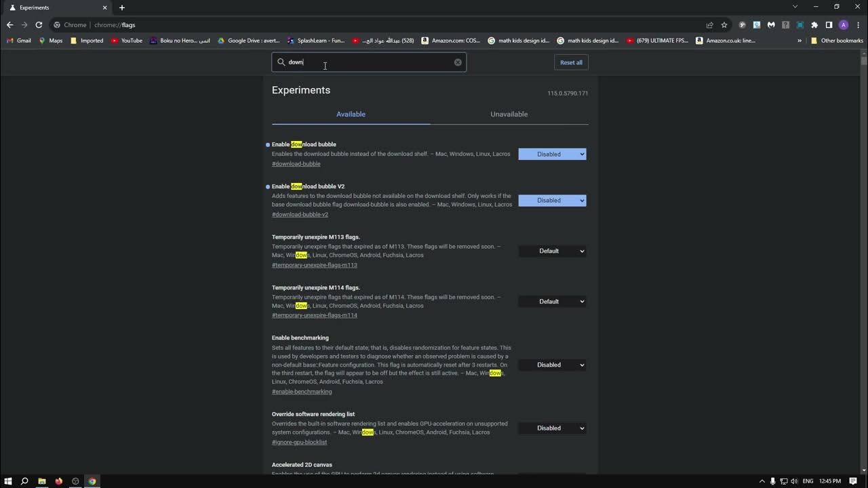Bookmark this page with the star icon
The height and width of the screenshot is (488, 868).
coord(724,25)
